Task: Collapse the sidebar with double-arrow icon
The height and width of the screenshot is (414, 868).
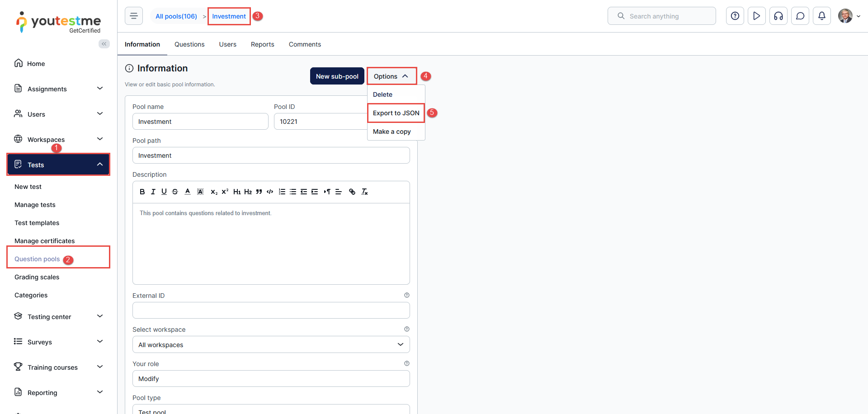Action: click(x=104, y=44)
